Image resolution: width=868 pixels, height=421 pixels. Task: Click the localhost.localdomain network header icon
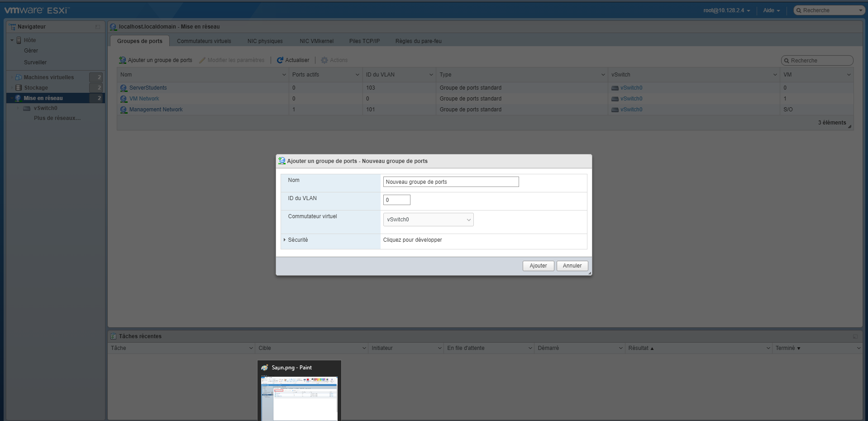pos(114,27)
